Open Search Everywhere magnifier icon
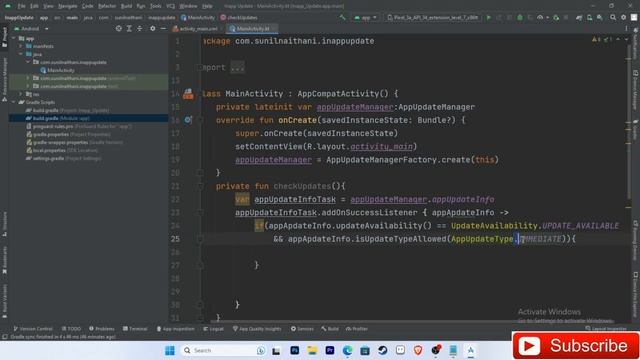 point(613,18)
